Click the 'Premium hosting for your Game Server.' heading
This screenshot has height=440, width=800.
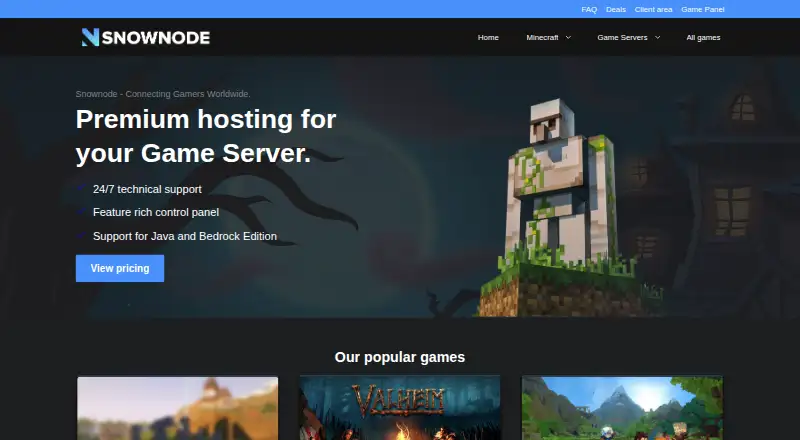click(x=206, y=136)
